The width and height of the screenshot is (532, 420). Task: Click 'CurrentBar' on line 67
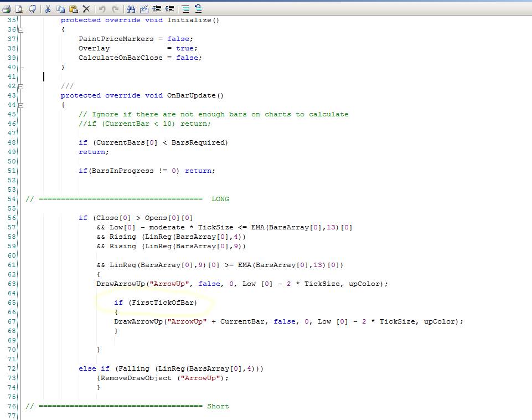(242, 321)
